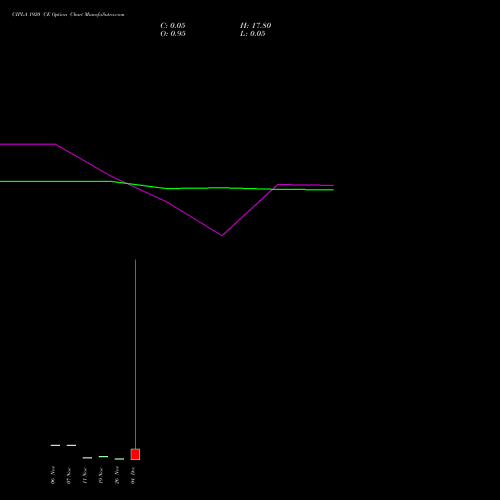Select the green candle above 19 Nov
Image resolution: width=500 pixels, height=500 pixels.
click(x=103, y=456)
